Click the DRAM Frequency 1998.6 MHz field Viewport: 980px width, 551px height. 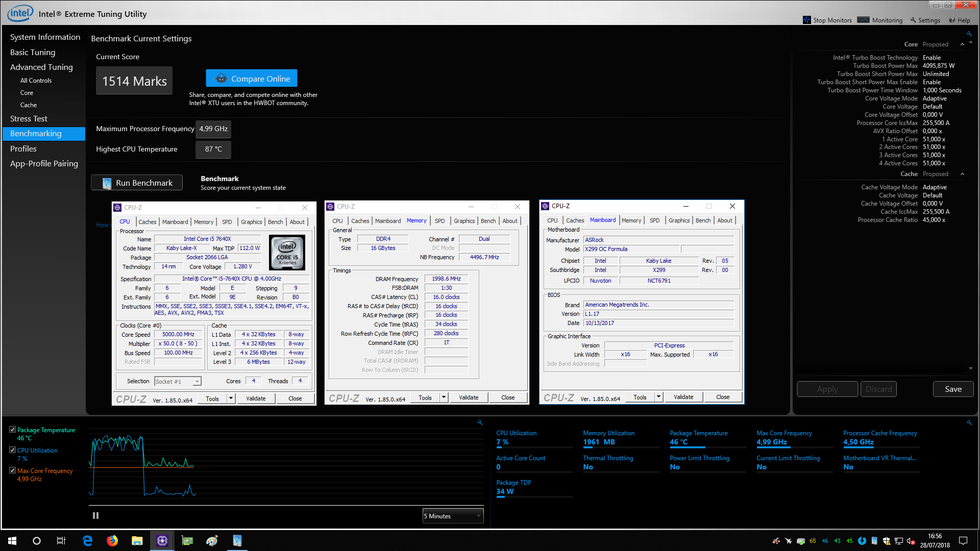(x=447, y=279)
